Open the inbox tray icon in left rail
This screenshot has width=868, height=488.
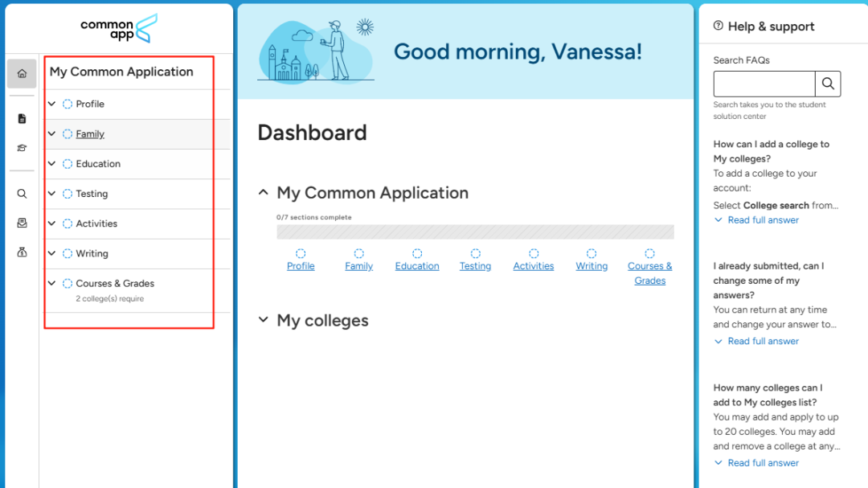(x=22, y=223)
